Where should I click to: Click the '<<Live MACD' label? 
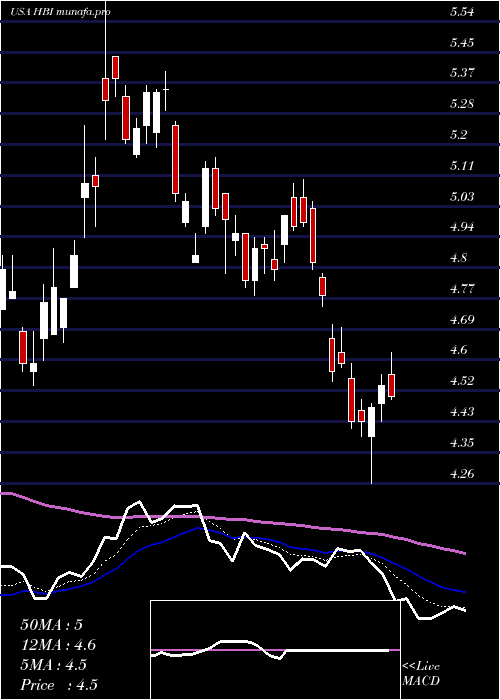(x=421, y=674)
